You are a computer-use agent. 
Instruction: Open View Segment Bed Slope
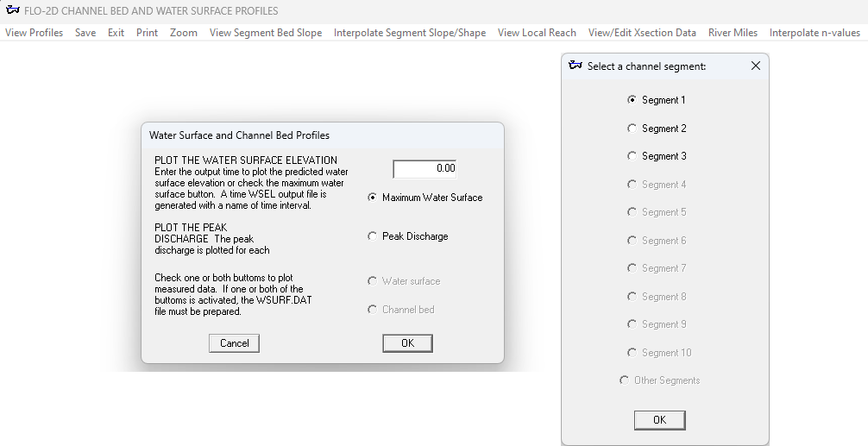pos(265,33)
